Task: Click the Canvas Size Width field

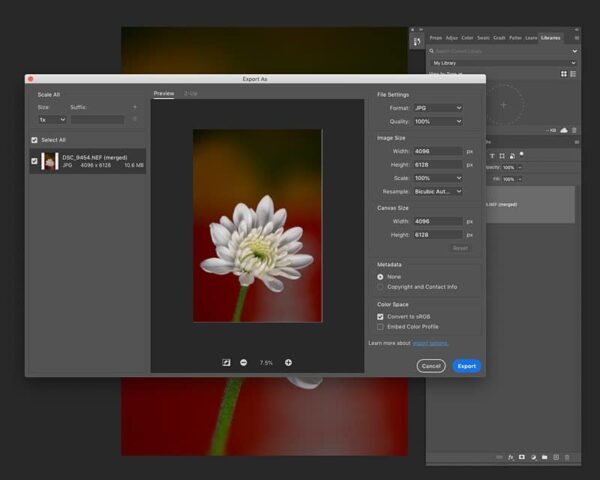Action: [438, 221]
